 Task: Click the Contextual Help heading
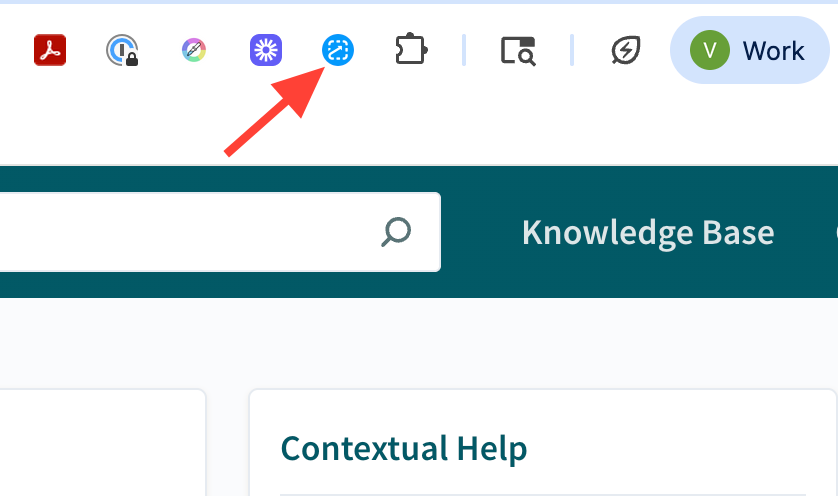pyautogui.click(x=404, y=448)
